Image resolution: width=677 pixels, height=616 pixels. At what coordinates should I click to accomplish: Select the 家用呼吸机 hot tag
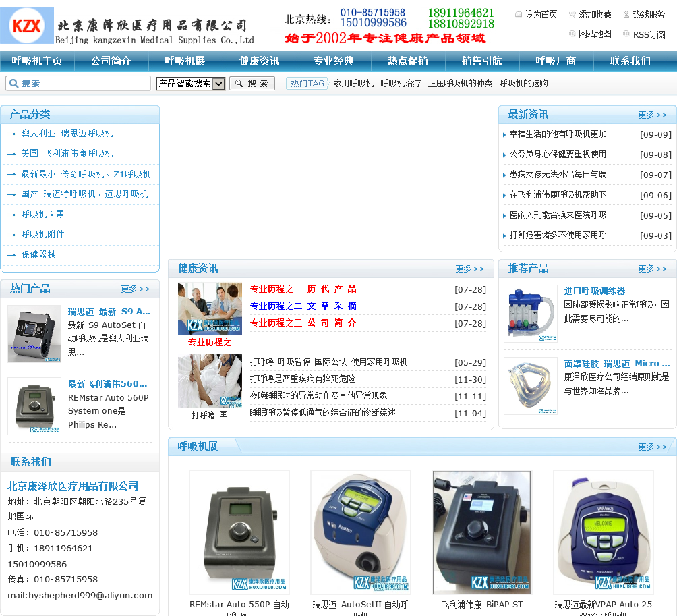point(353,84)
